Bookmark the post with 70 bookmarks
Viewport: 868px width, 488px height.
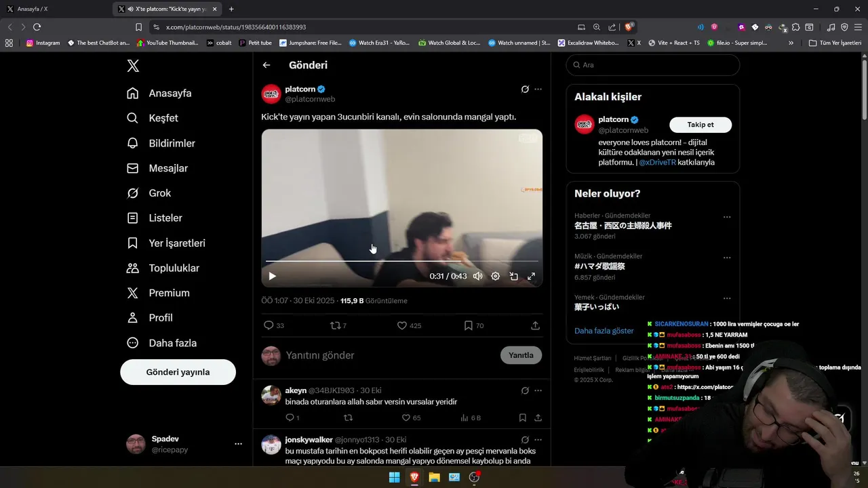pyautogui.click(x=468, y=325)
